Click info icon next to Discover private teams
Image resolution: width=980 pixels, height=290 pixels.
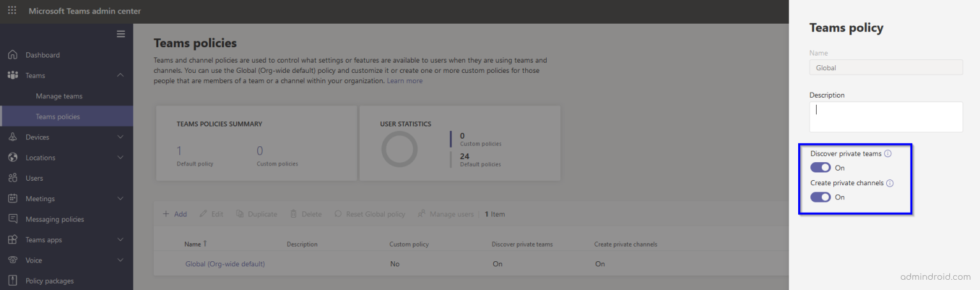tap(887, 154)
